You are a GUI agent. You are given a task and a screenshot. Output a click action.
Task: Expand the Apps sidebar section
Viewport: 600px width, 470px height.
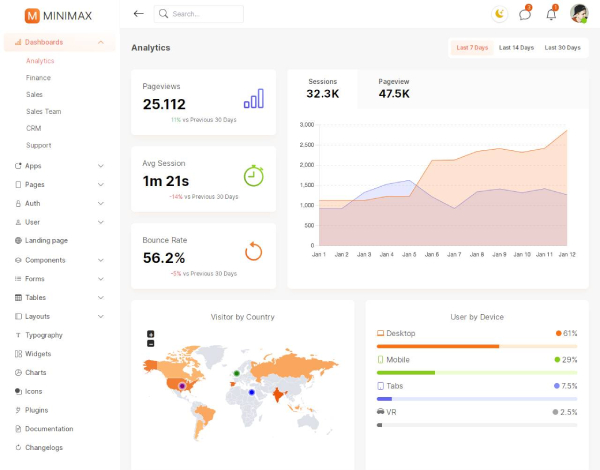[x=101, y=166]
